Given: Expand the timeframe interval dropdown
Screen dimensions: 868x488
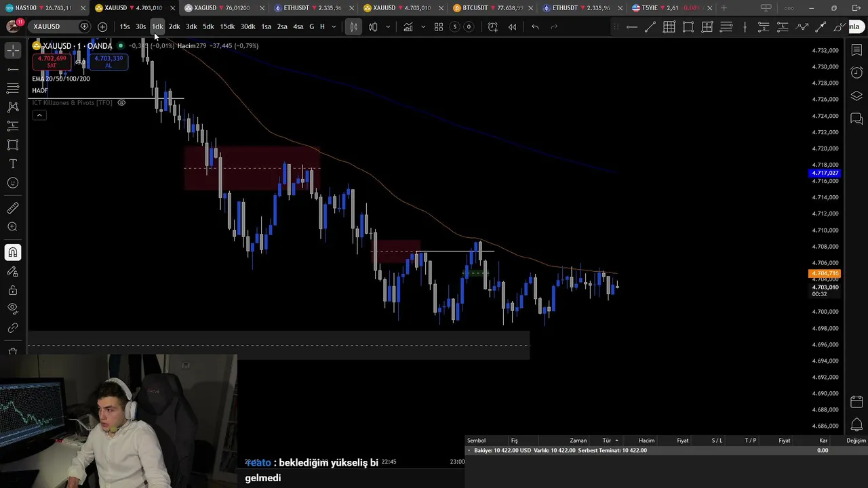Looking at the screenshot, I should coord(334,26).
